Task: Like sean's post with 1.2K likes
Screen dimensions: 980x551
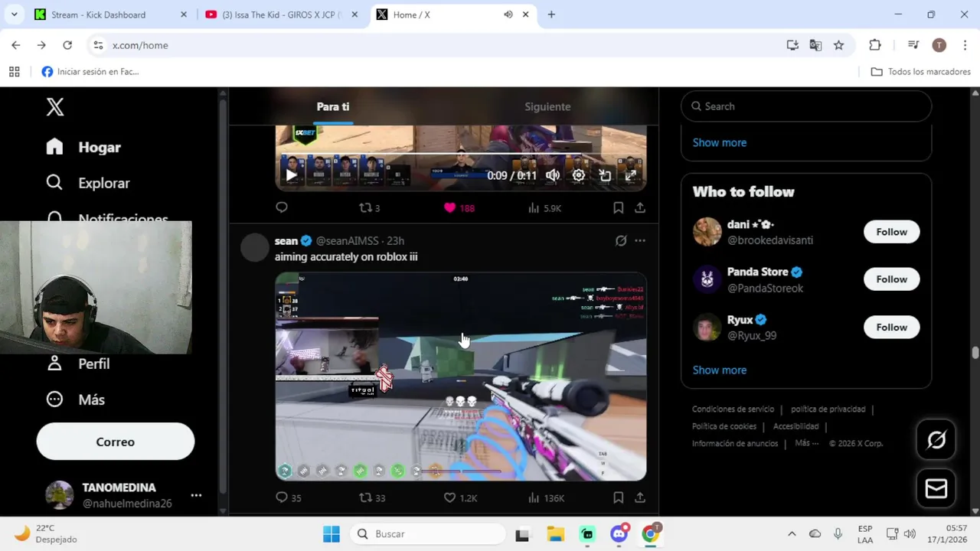Action: click(460, 497)
